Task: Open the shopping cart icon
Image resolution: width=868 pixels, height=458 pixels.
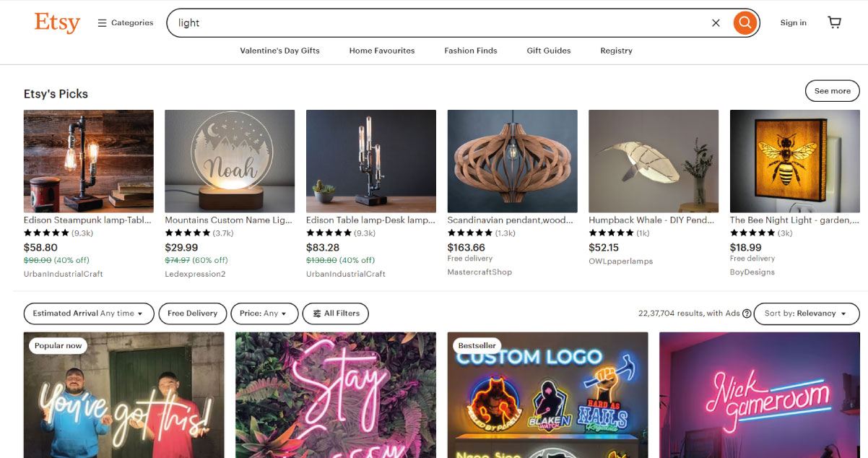Action: 834,22
